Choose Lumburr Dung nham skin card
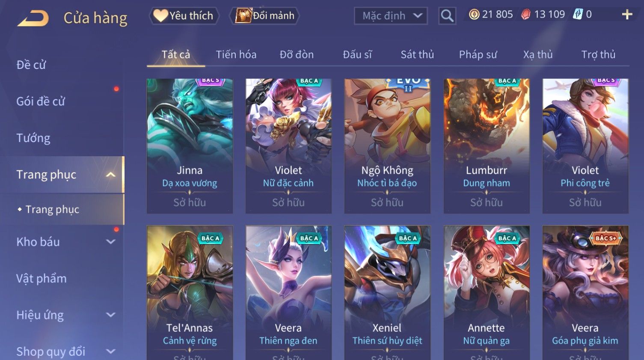This screenshot has height=360, width=644. click(487, 146)
